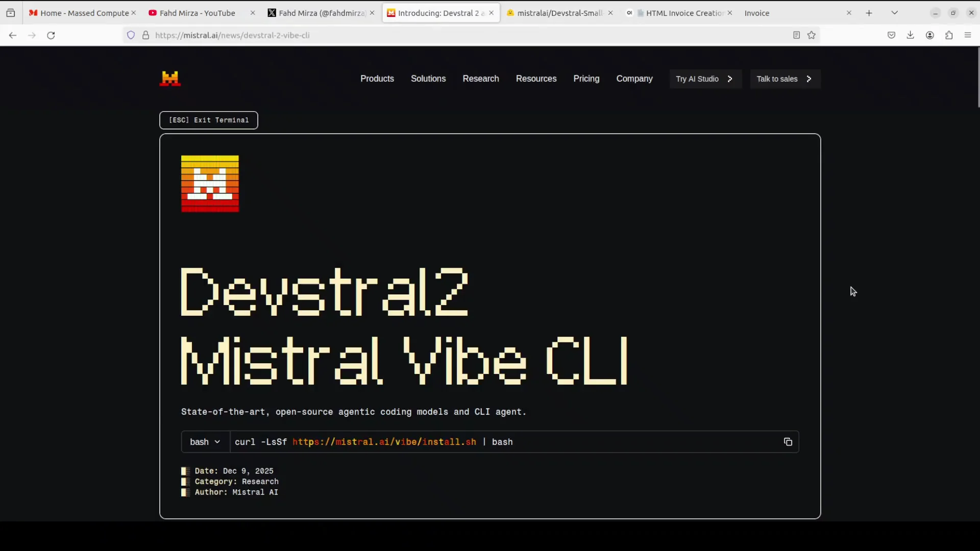
Task: Open the Firefox account icon
Action: (x=930, y=35)
